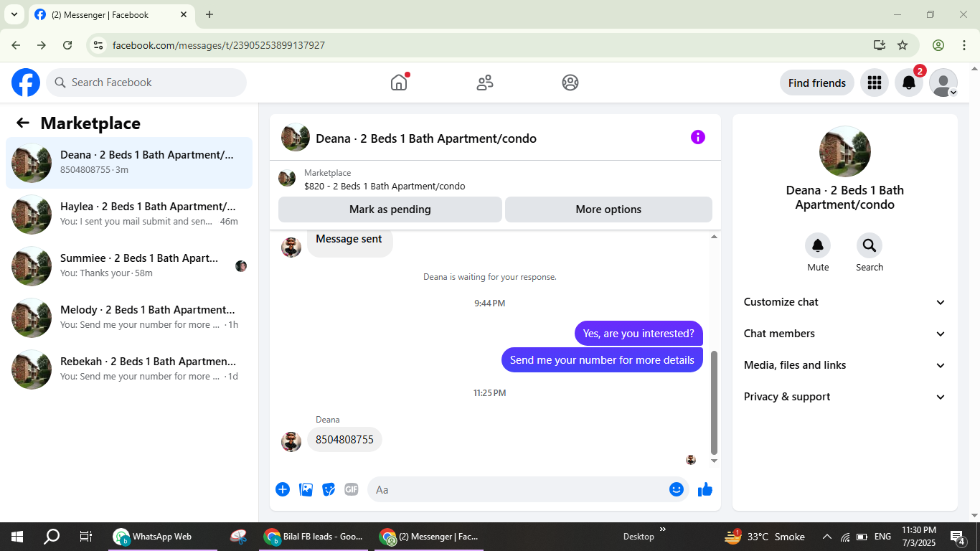Open the Deana conversation in list

(x=129, y=163)
